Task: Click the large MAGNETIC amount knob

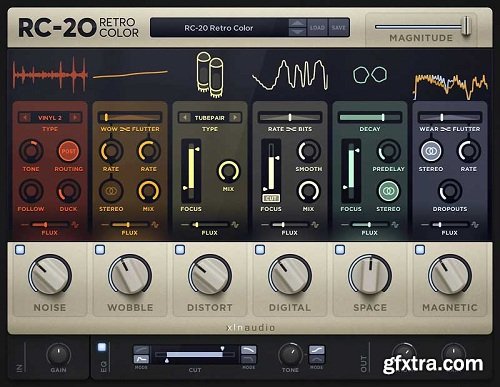Action: coord(450,276)
